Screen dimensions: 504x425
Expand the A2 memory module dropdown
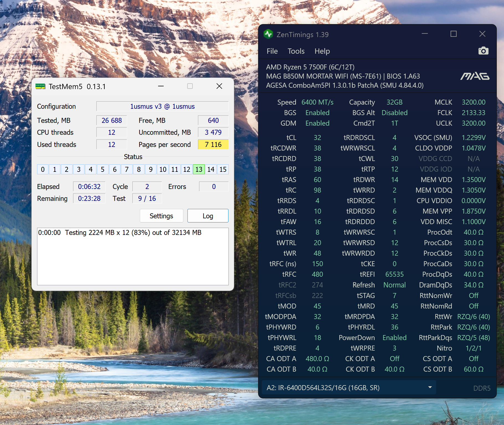click(x=349, y=388)
